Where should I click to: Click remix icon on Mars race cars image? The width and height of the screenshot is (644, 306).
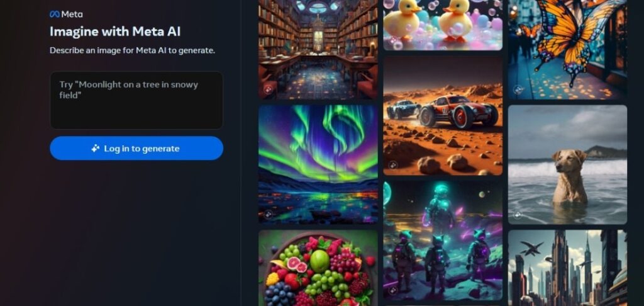click(x=393, y=166)
